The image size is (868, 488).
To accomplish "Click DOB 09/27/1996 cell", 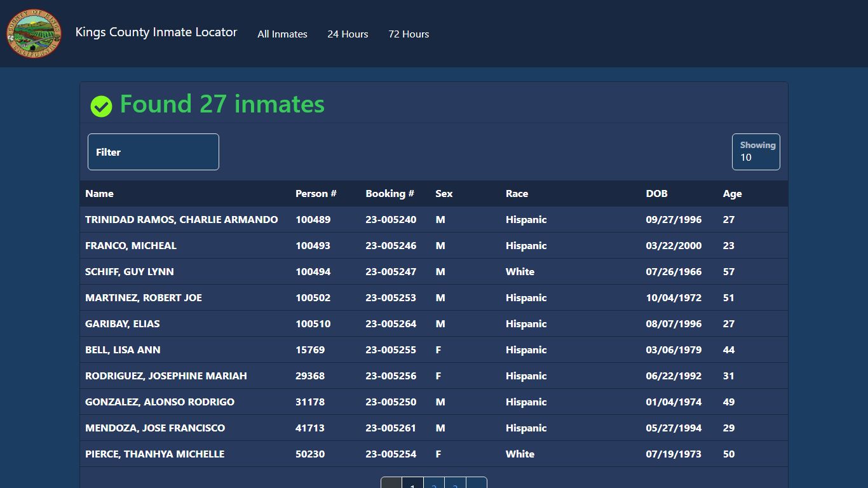I will pyautogui.click(x=674, y=220).
